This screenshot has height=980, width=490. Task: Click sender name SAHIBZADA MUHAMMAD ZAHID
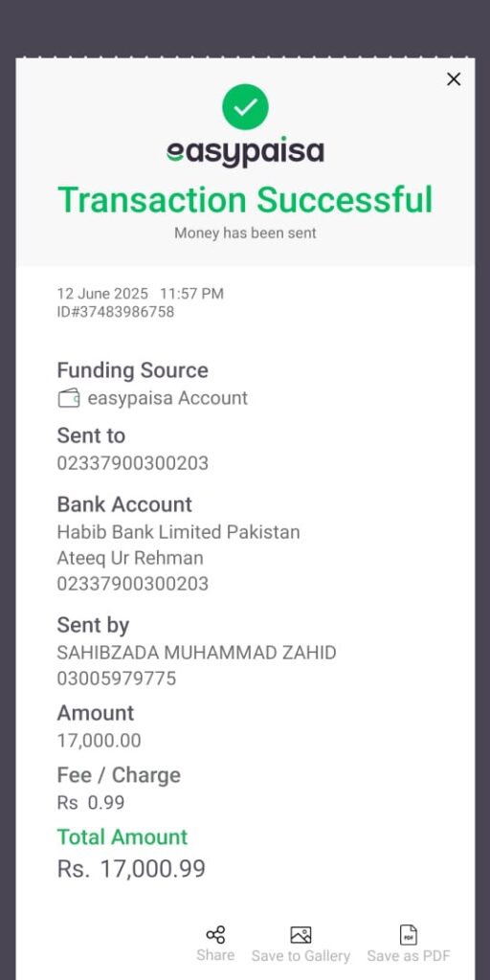[197, 653]
